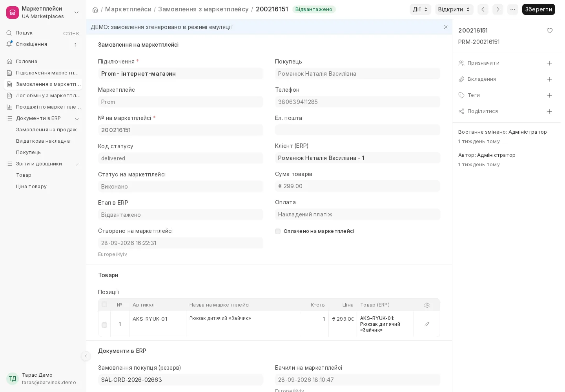565x392 pixels.
Task: Open the Дії dropdown
Action: point(420,9)
